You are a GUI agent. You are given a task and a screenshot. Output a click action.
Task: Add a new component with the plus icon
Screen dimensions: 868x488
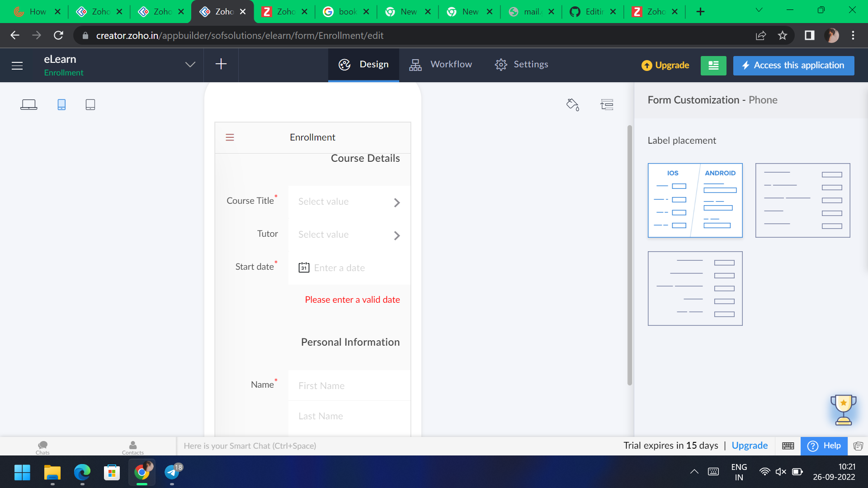[x=221, y=64]
